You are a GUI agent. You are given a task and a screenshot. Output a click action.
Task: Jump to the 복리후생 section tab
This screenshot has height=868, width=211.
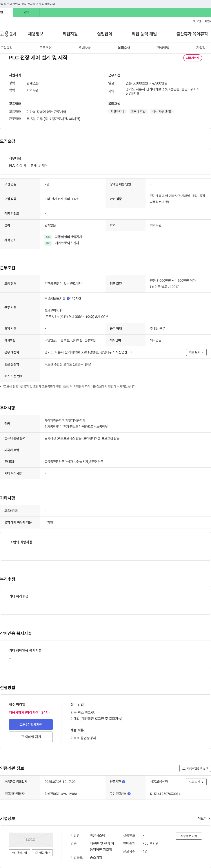point(124,48)
